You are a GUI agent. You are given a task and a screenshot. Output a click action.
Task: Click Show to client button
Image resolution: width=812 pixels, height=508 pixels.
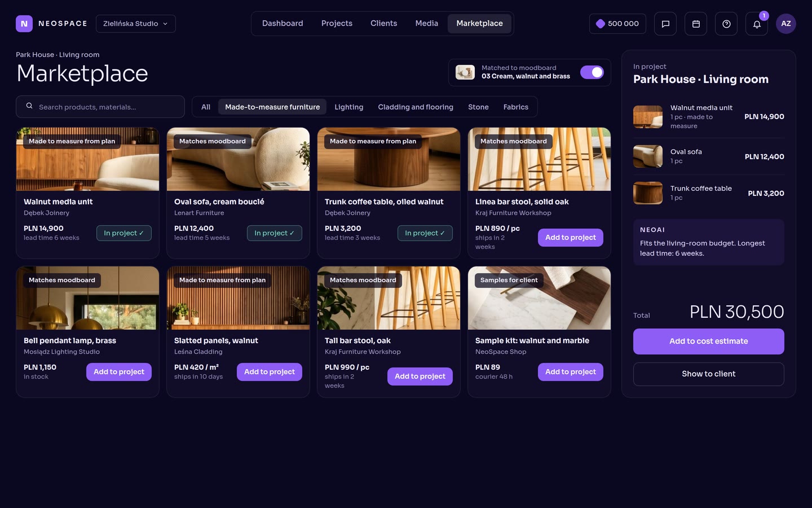709,374
